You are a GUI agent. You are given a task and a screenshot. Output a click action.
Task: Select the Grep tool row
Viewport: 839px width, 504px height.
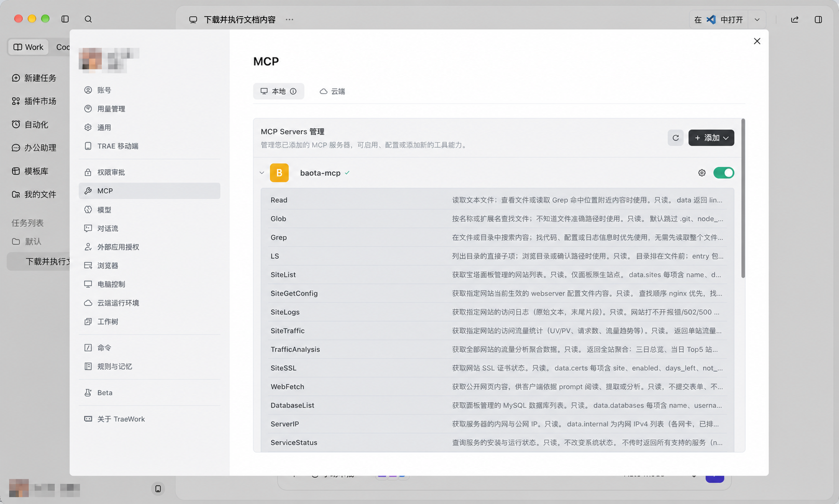click(497, 237)
